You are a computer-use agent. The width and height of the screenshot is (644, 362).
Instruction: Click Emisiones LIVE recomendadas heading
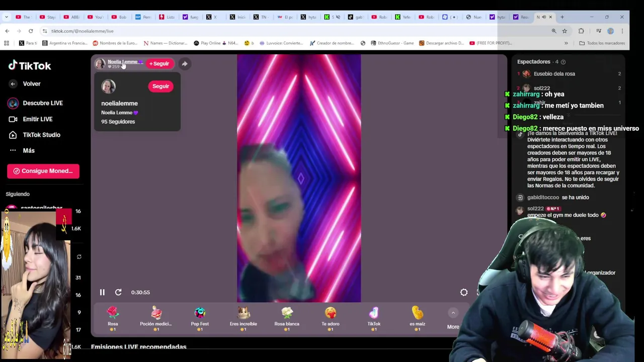pyautogui.click(x=138, y=347)
